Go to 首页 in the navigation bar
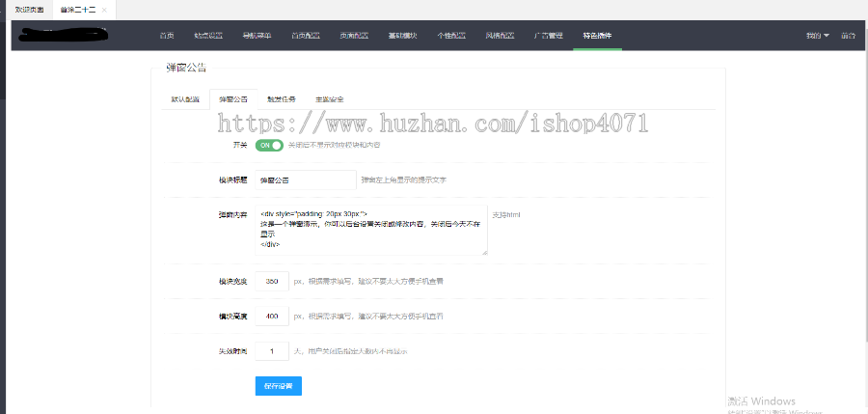This screenshot has height=414, width=868. [167, 36]
